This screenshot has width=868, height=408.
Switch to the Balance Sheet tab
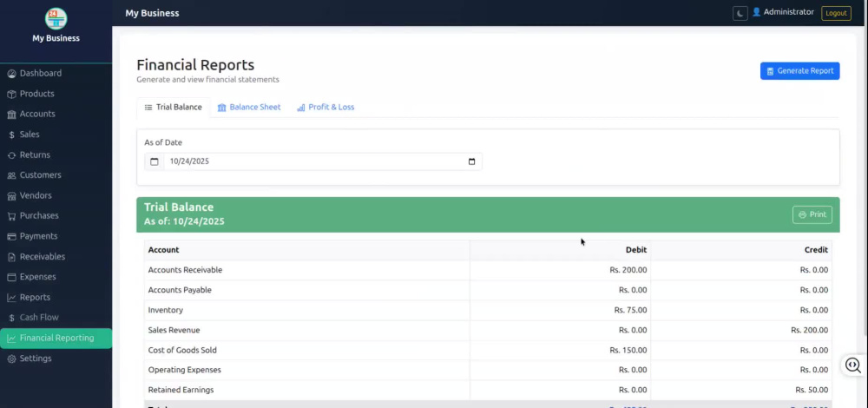tap(249, 108)
